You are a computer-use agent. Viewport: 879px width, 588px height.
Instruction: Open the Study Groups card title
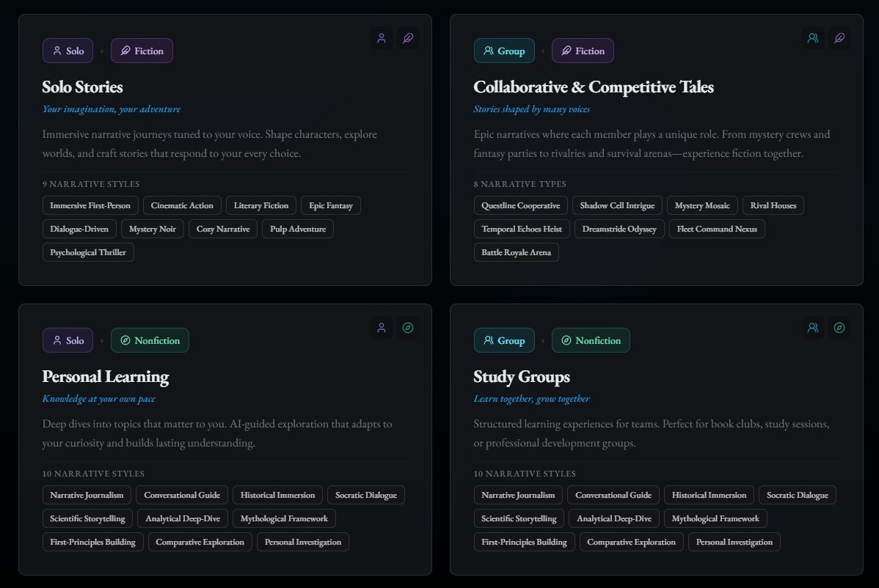521,377
